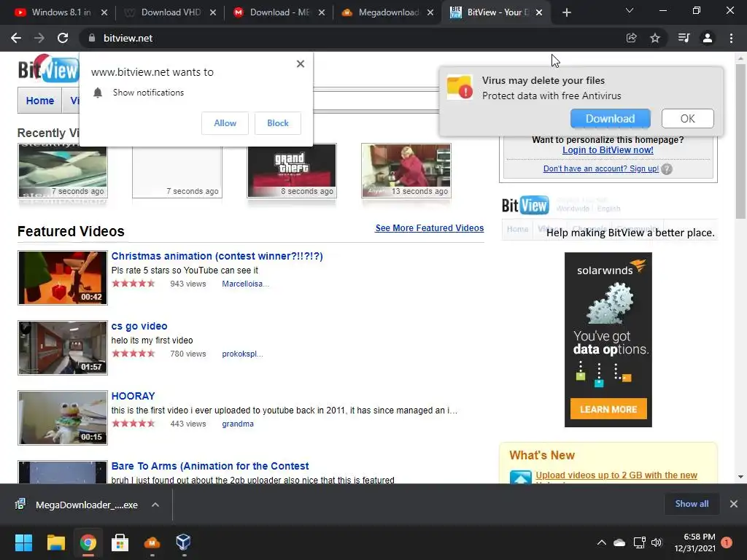Play Christmas animation thumbnail 00:42
The width and height of the screenshot is (747, 560).
click(x=63, y=278)
